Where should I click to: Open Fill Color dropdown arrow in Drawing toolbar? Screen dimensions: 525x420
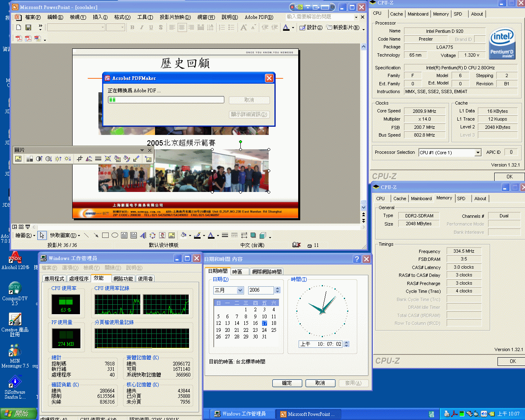(190, 235)
